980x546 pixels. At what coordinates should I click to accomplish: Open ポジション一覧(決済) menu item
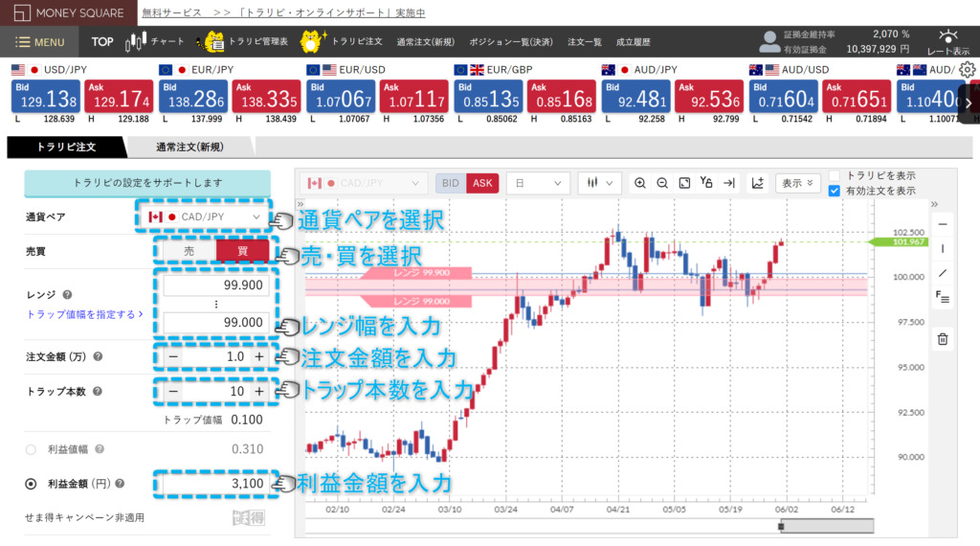tap(511, 42)
